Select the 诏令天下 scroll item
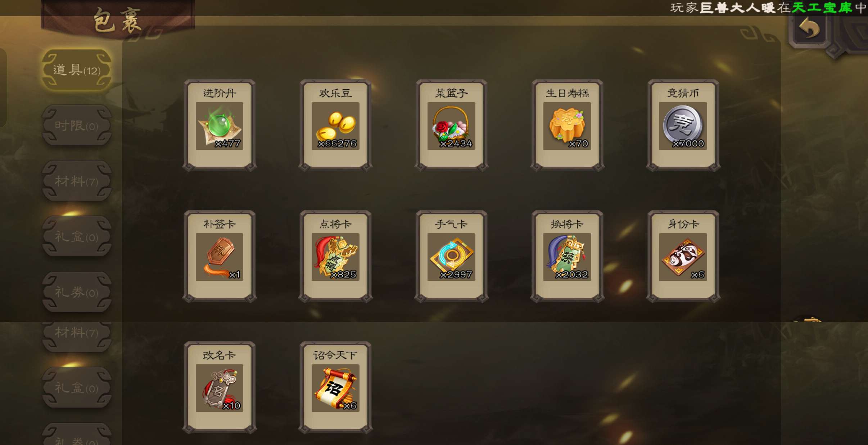 point(335,387)
